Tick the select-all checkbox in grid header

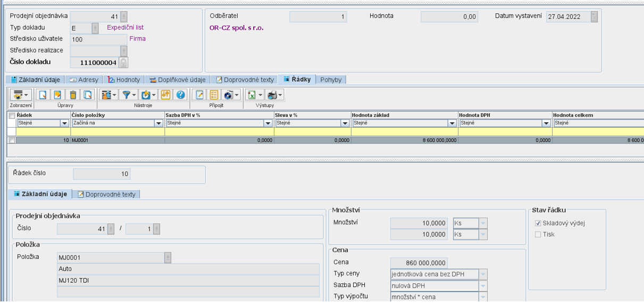12,115
